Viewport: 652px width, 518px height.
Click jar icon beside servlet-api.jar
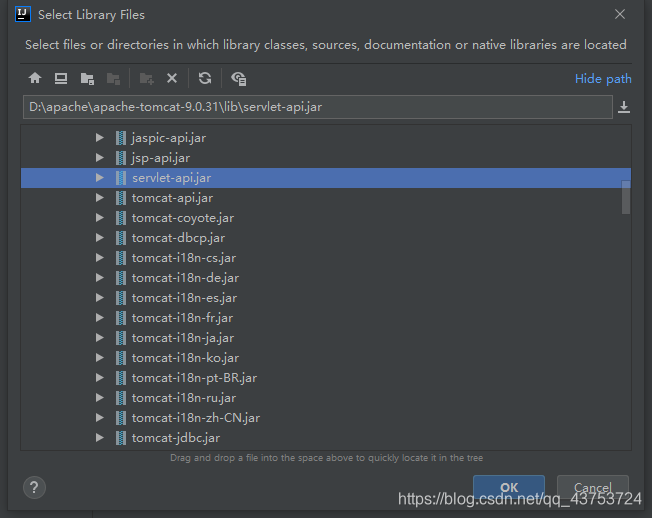[x=121, y=178]
